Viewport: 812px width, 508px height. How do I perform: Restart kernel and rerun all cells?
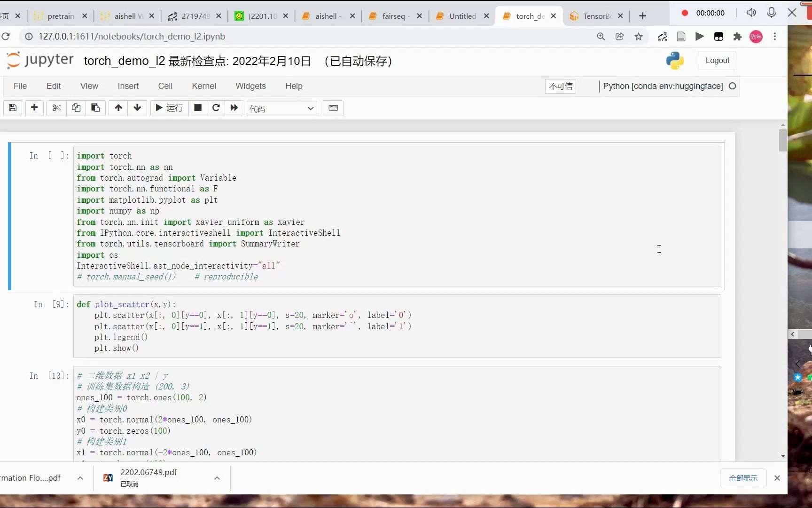click(234, 108)
